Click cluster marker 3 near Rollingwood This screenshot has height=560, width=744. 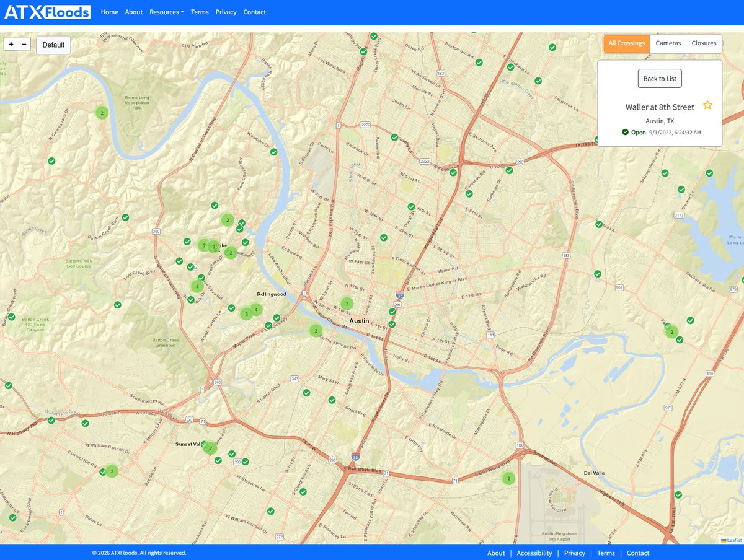(x=247, y=314)
